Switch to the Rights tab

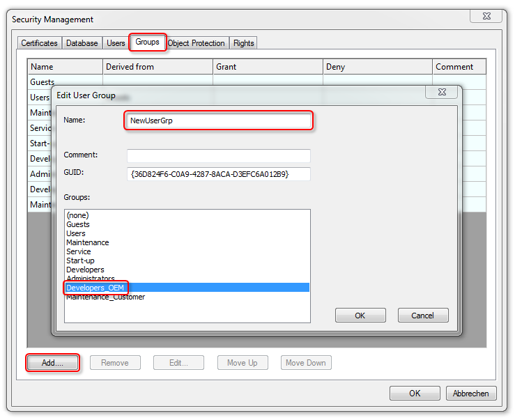[x=243, y=43]
